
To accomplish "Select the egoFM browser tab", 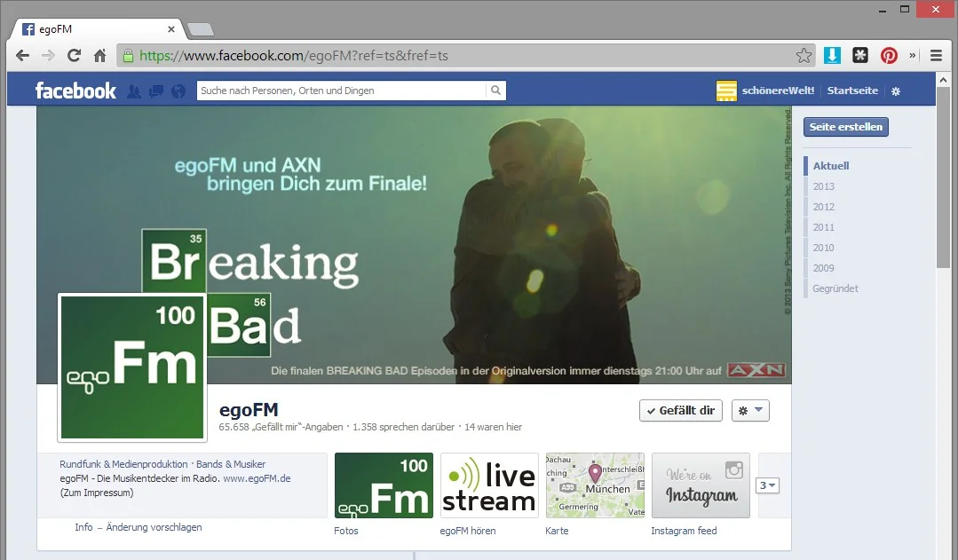I will [x=98, y=28].
